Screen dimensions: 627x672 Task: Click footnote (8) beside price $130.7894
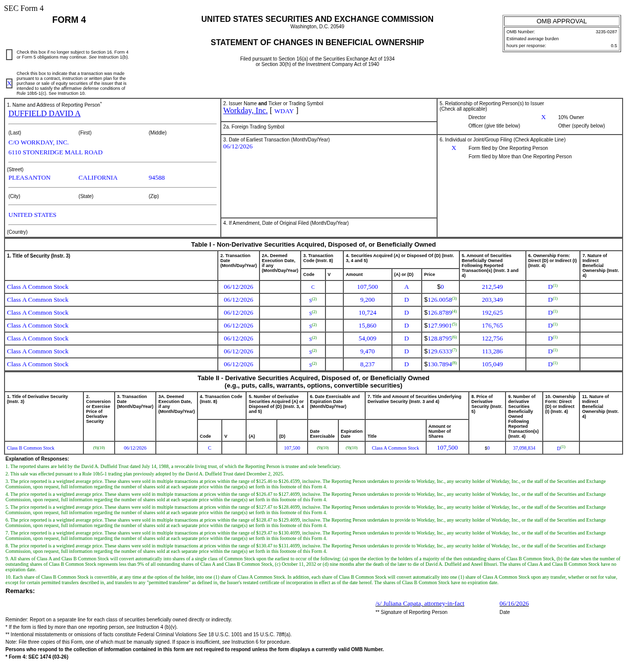point(454,363)
